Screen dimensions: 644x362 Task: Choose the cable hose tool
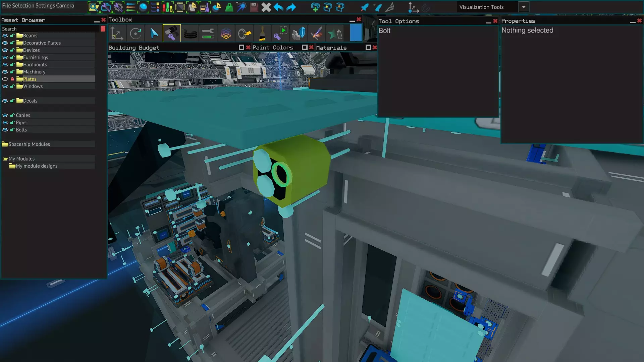(190, 34)
